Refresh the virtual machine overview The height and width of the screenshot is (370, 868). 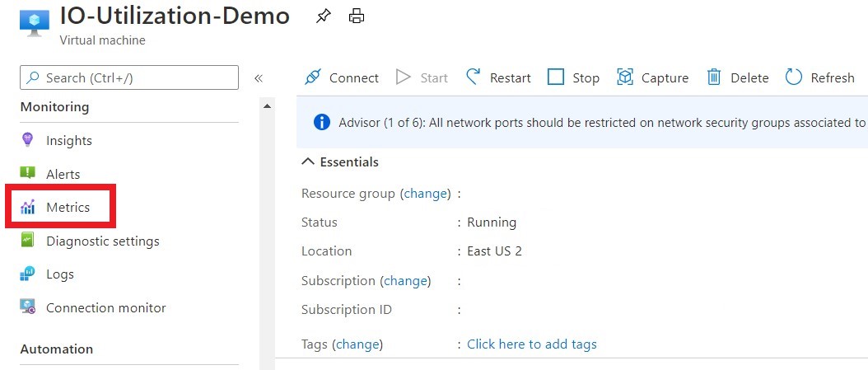click(x=819, y=77)
